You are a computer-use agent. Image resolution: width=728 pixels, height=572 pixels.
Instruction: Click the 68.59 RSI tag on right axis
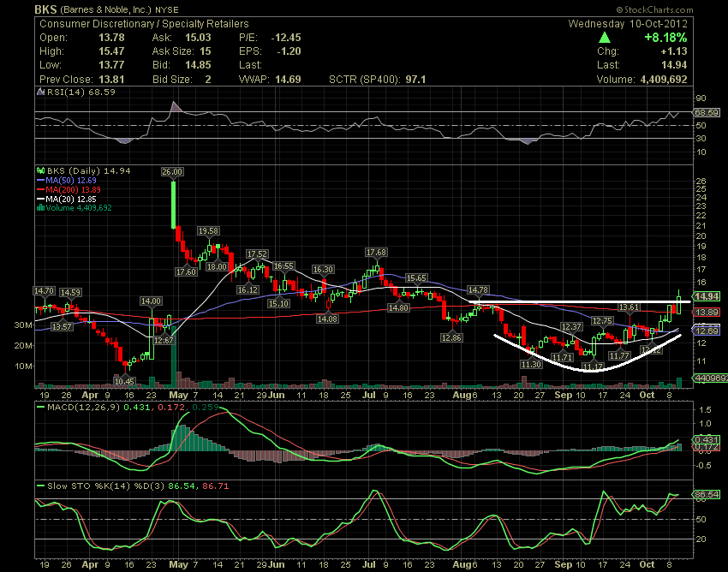click(707, 112)
